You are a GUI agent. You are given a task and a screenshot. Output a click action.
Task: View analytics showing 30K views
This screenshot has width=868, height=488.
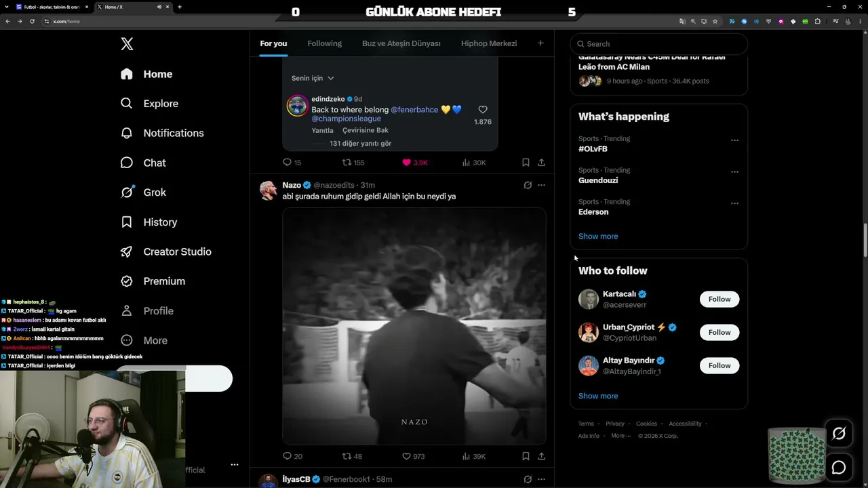(473, 163)
